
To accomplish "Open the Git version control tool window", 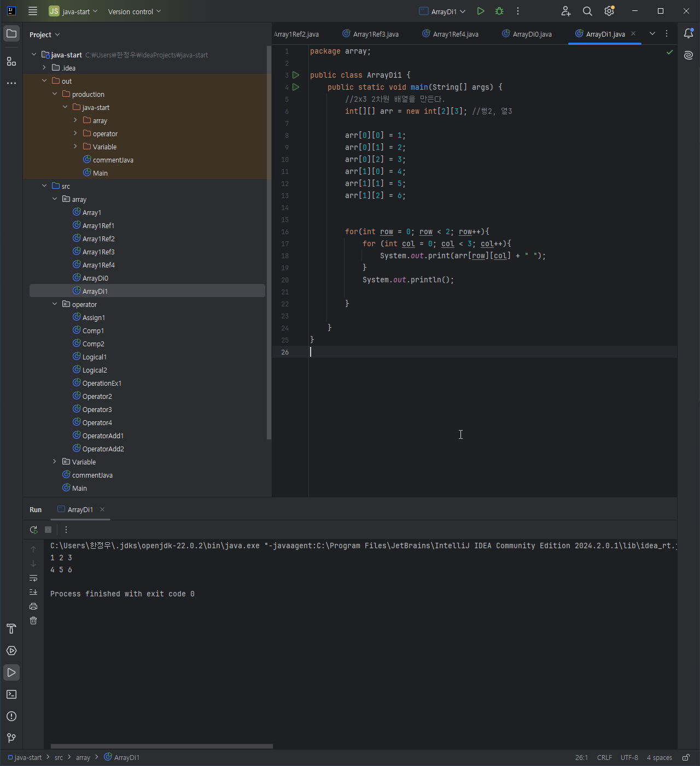I will 11,738.
